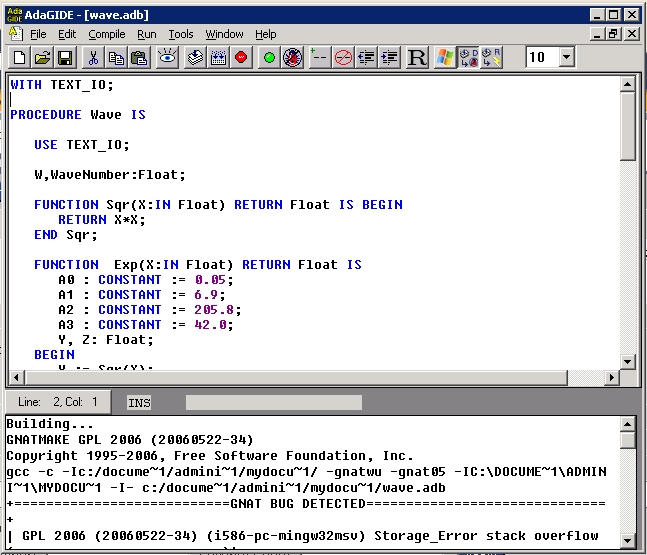Click the Windows flag toolbar icon

444,58
